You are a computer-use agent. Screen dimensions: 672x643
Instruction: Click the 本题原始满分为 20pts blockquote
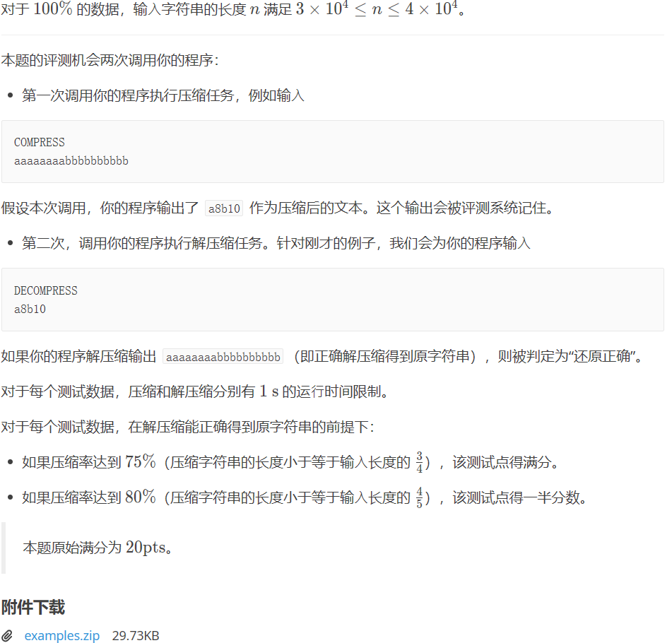click(99, 548)
